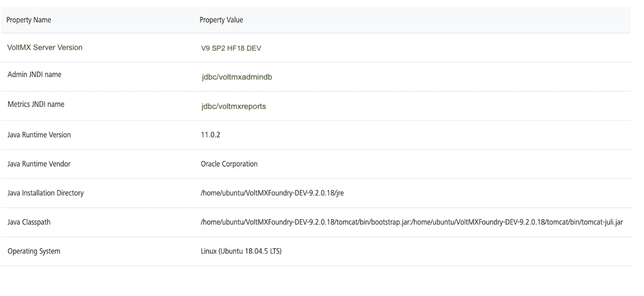Click the jre installation directory path

272,193
